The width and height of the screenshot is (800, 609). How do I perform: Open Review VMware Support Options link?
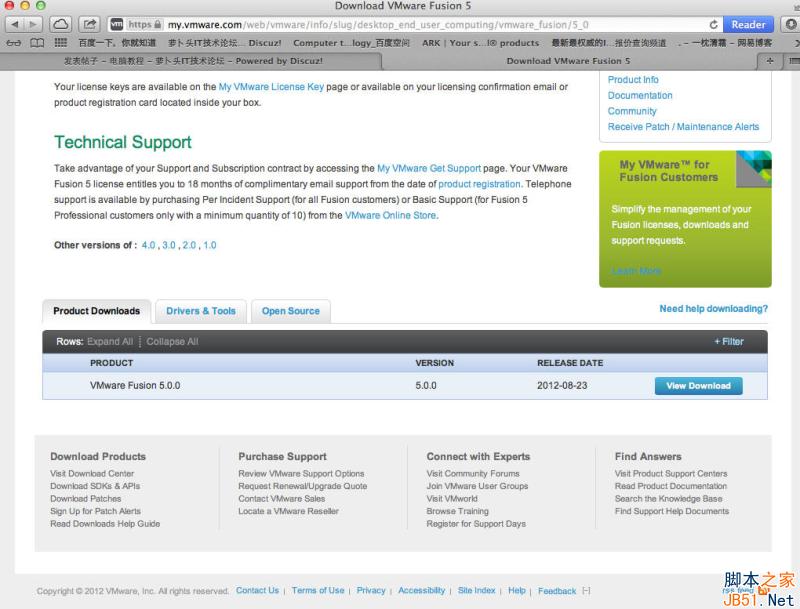[301, 474]
